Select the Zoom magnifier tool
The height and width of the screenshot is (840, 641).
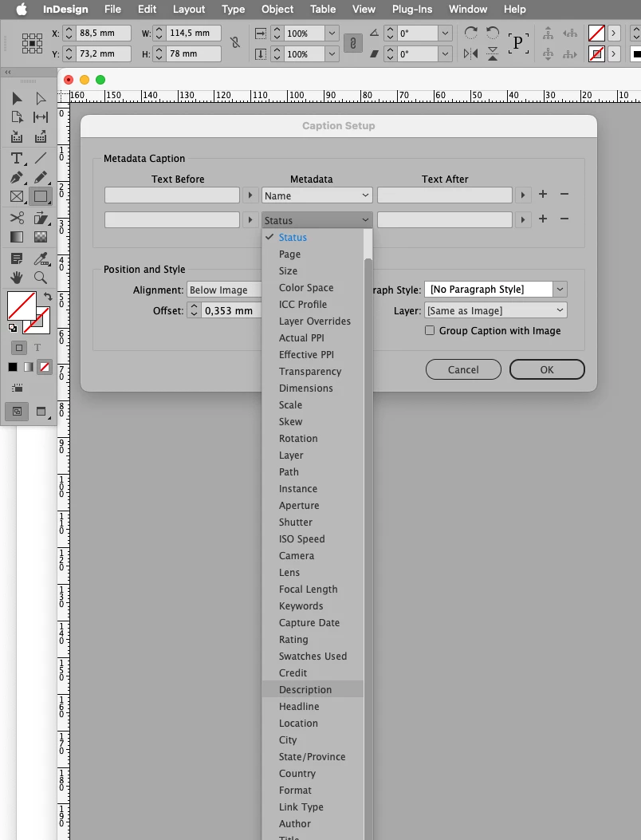point(41,278)
